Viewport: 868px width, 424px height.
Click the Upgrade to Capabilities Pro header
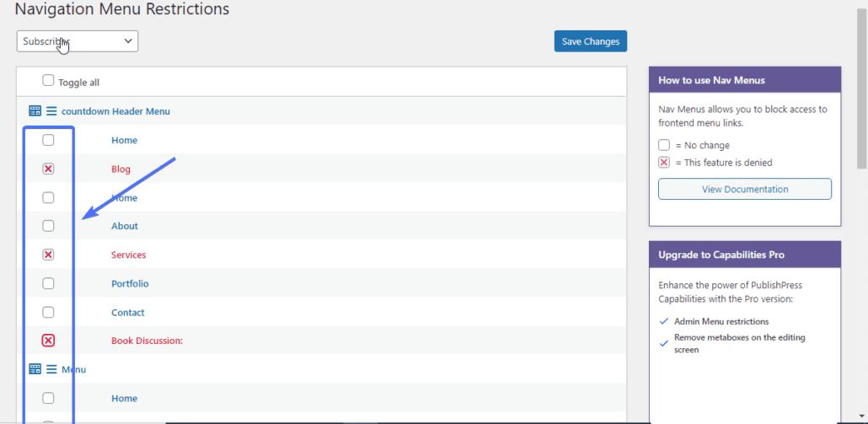click(x=745, y=255)
